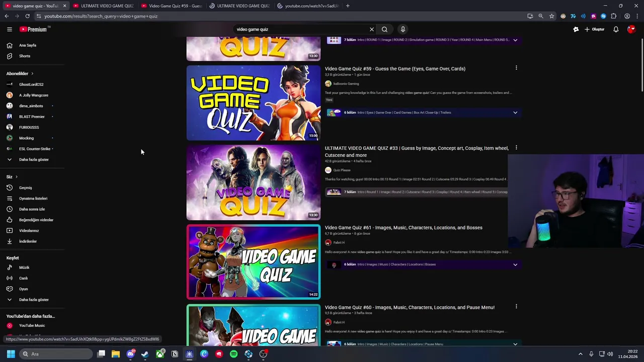This screenshot has height=362, width=644.
Task: Close the first video game quiz tab
Action: click(64, 6)
